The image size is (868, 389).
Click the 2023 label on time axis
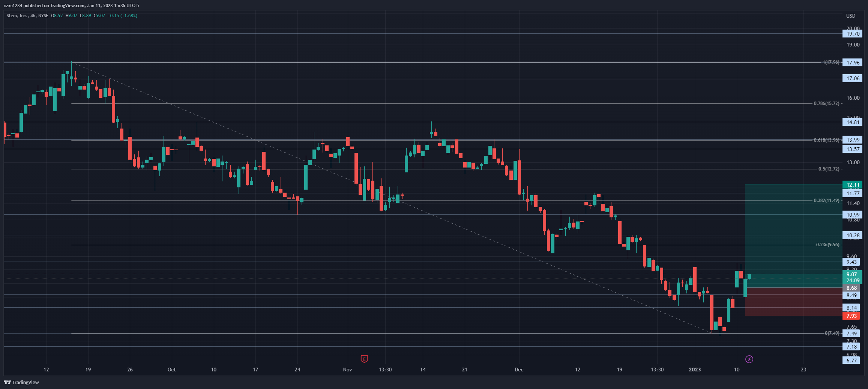pos(695,370)
